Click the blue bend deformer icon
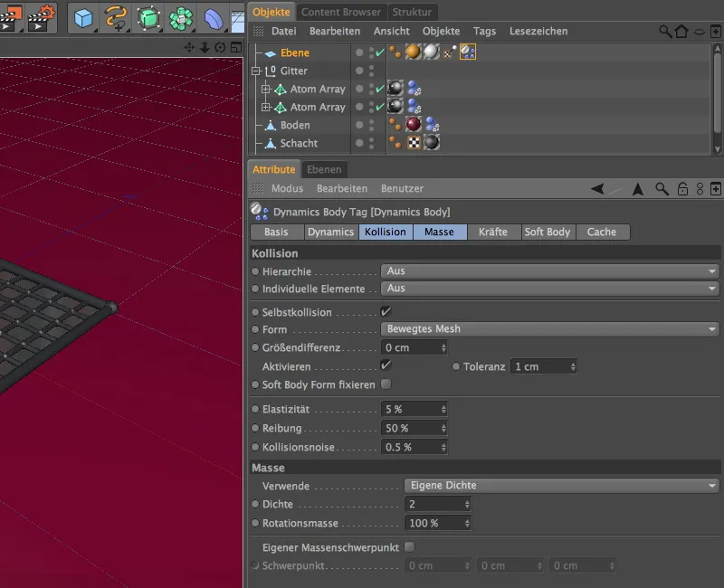This screenshot has height=588, width=724. [x=213, y=19]
